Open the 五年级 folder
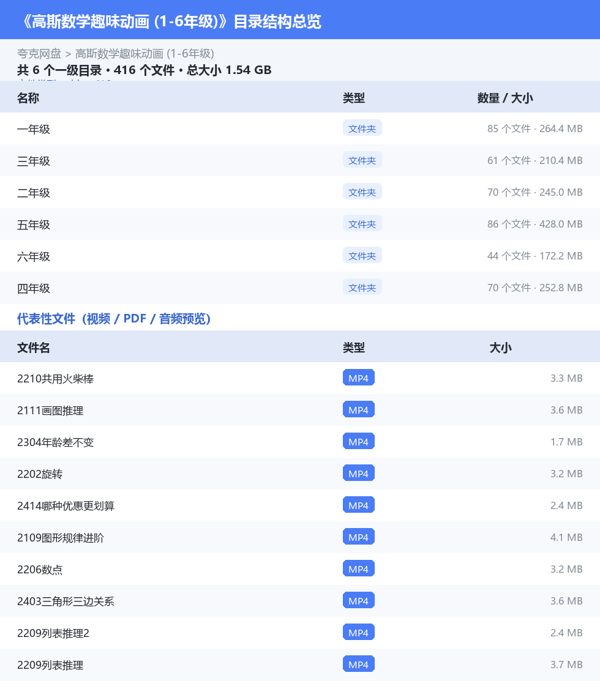 coord(34,225)
